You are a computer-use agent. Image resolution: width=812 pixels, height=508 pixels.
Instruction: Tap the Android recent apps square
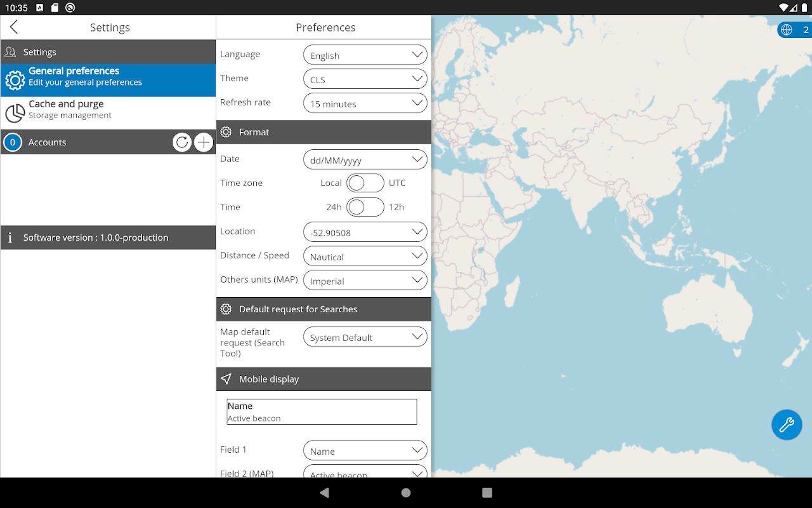pos(487,493)
